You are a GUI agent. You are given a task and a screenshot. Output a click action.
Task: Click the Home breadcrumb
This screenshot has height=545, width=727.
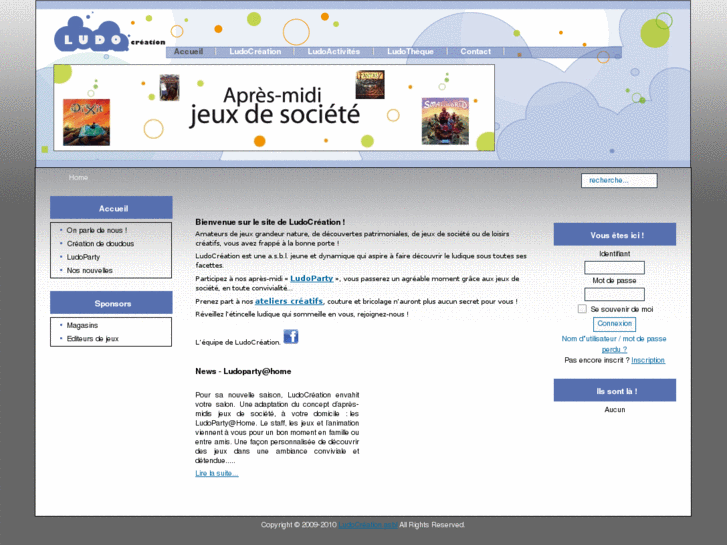click(78, 177)
